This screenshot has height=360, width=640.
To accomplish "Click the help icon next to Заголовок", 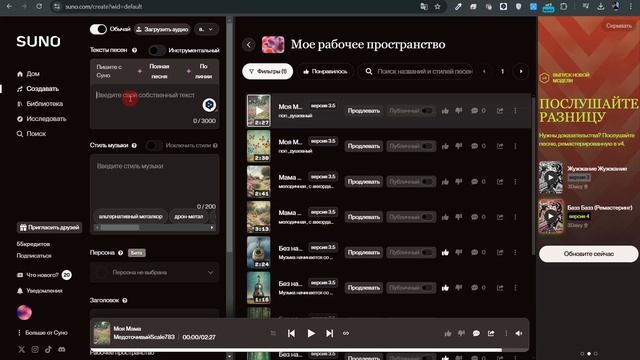I will (x=125, y=300).
